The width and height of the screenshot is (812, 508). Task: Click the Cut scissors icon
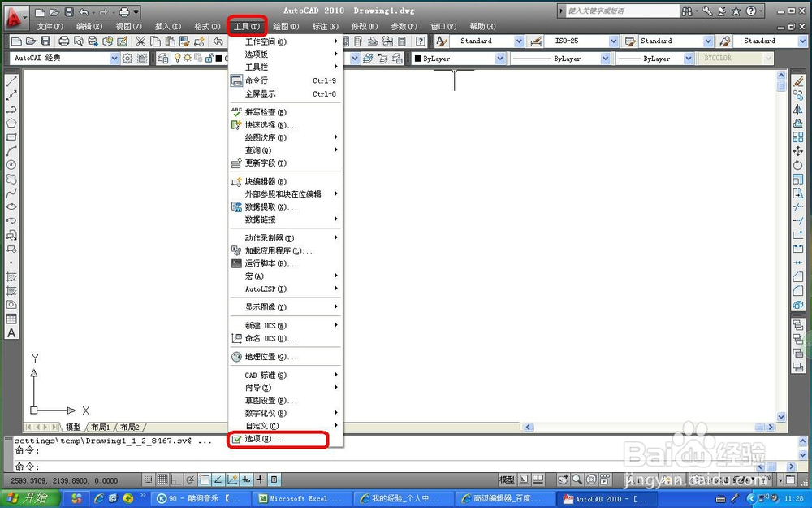(140, 41)
